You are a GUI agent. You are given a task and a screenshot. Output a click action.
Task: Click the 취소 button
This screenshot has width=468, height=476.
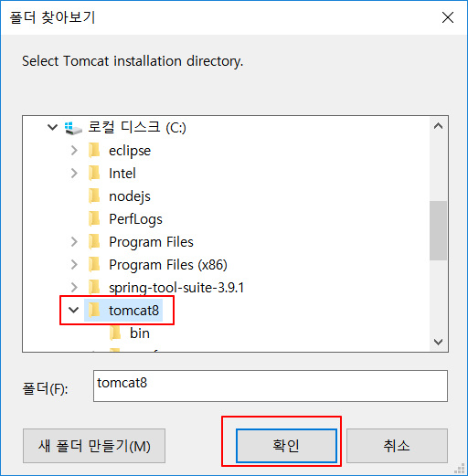[397, 446]
